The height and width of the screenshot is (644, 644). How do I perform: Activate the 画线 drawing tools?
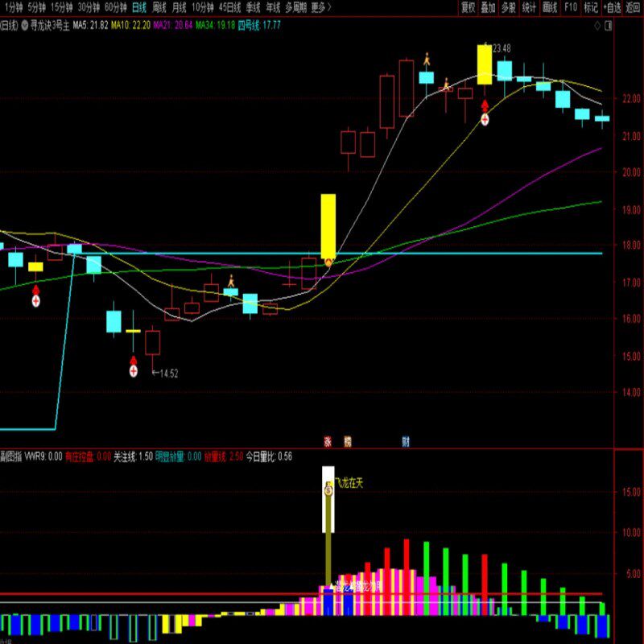click(550, 7)
